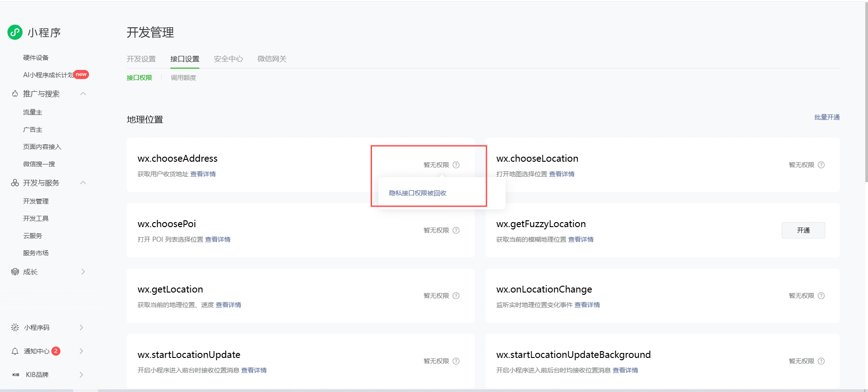Expand the 小程序码 menu arrow
Viewport: 868px width, 392px height.
pos(81,327)
